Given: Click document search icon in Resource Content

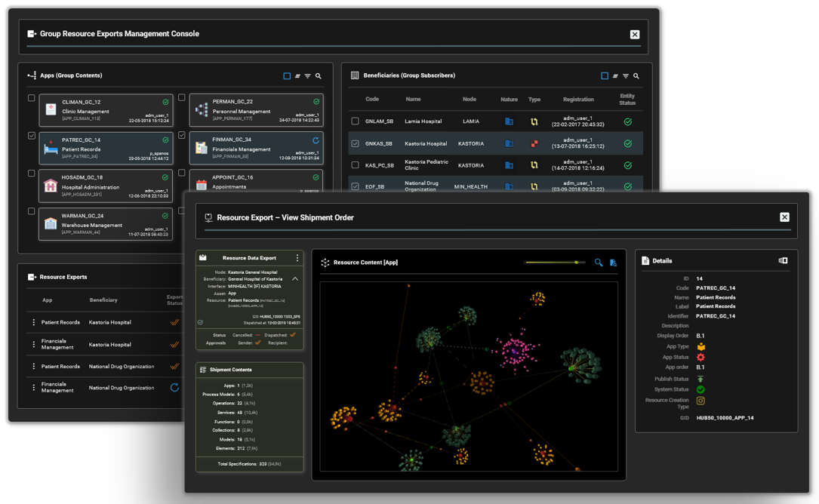Looking at the screenshot, I should pyautogui.click(x=613, y=263).
